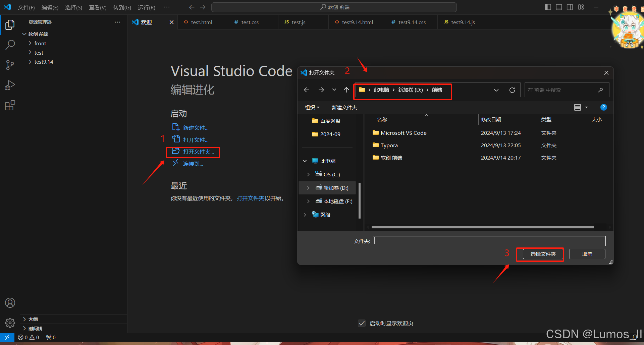The width and height of the screenshot is (644, 345).
Task: Click the dialog forward arrow button
Action: click(x=321, y=90)
